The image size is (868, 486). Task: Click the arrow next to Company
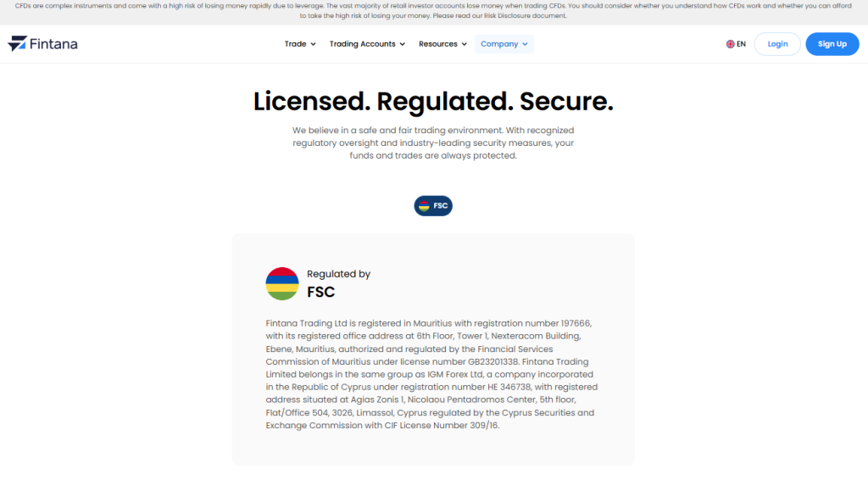tap(526, 44)
